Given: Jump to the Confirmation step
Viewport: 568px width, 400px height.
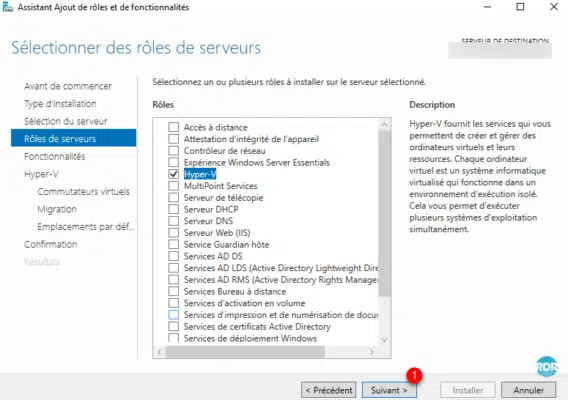Looking at the screenshot, I should click(51, 244).
